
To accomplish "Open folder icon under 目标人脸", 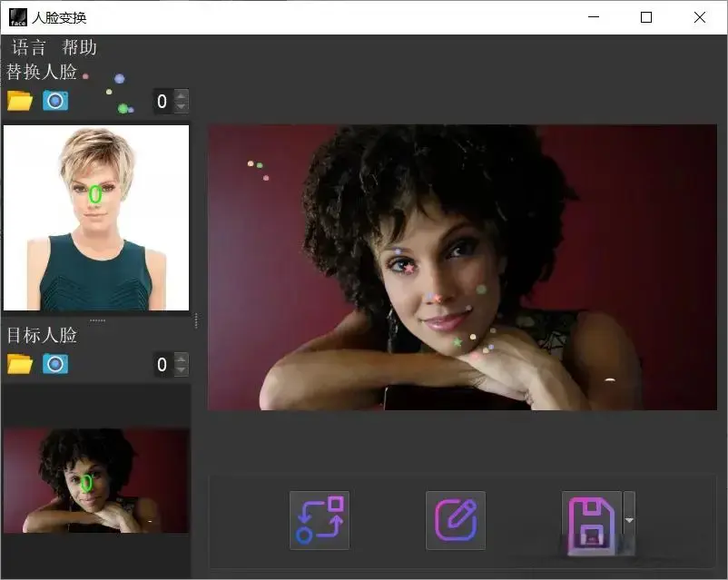I will coord(19,364).
